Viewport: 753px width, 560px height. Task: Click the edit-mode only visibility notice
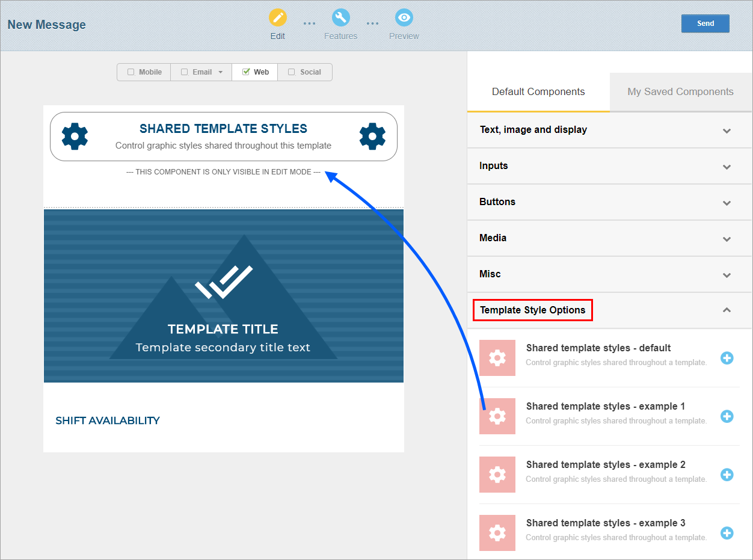(x=223, y=172)
